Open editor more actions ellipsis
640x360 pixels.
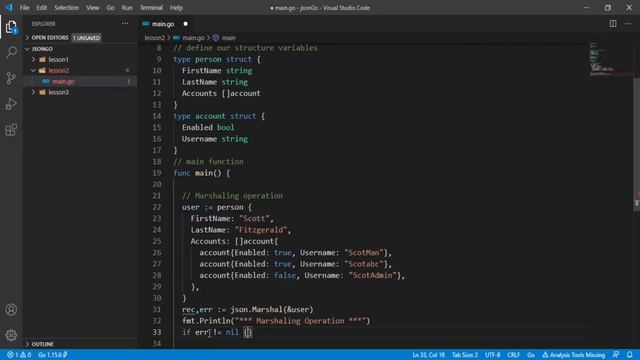[628, 24]
